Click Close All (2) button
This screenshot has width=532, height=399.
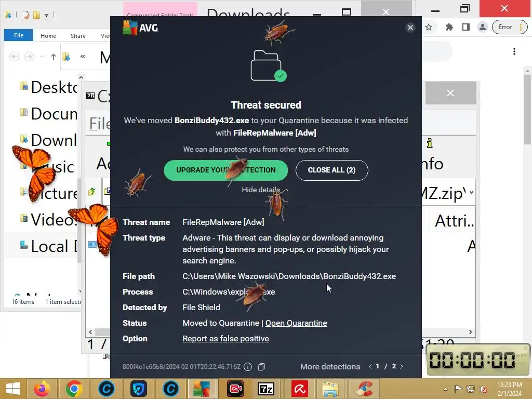(x=332, y=170)
